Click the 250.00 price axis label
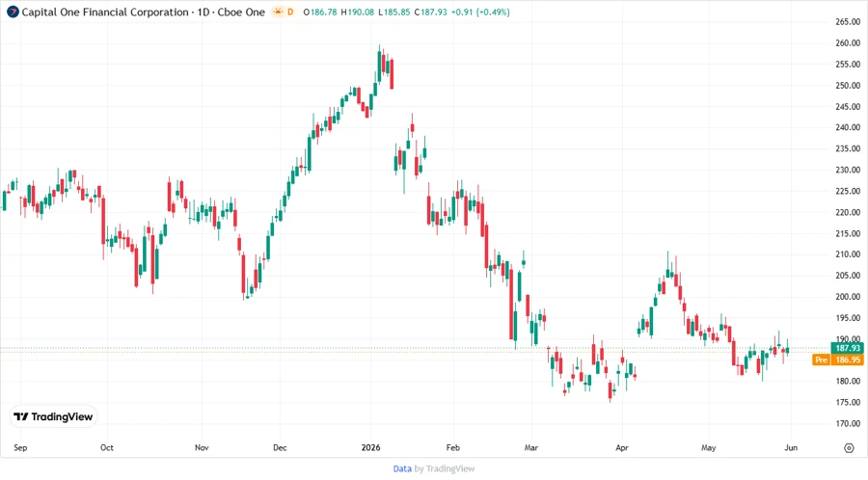868x480 pixels. (848, 86)
